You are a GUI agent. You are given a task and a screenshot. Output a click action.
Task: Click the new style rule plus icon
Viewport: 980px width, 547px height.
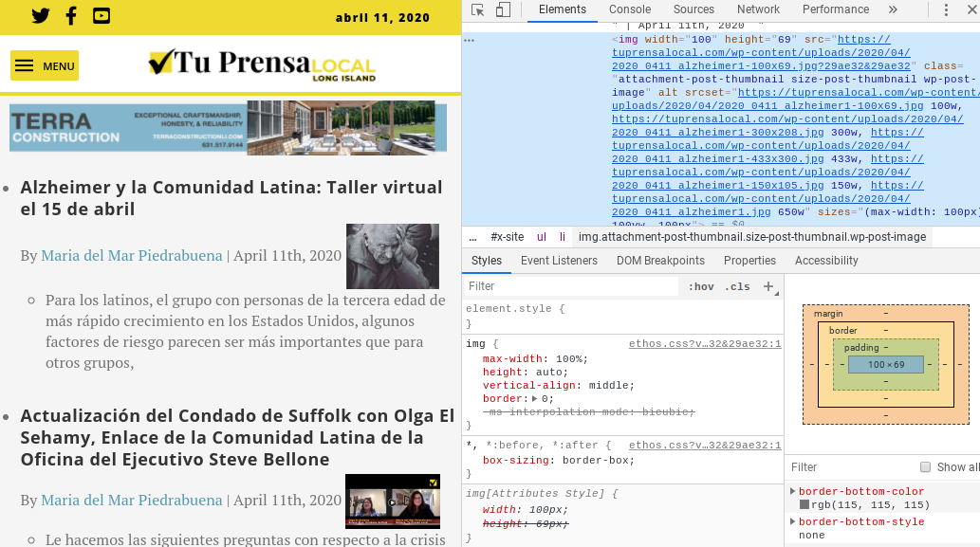(768, 286)
